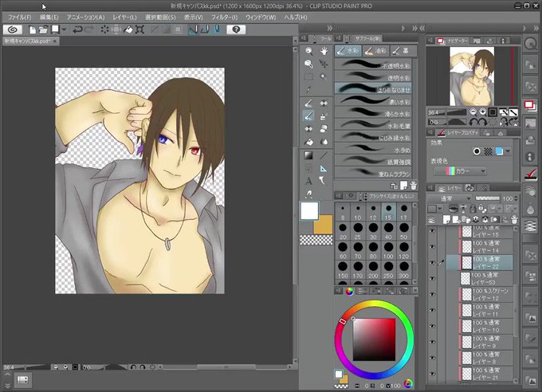Viewport: 542px width, 392px height.
Task: Zoom out in the Navigator panel
Action: [473, 112]
